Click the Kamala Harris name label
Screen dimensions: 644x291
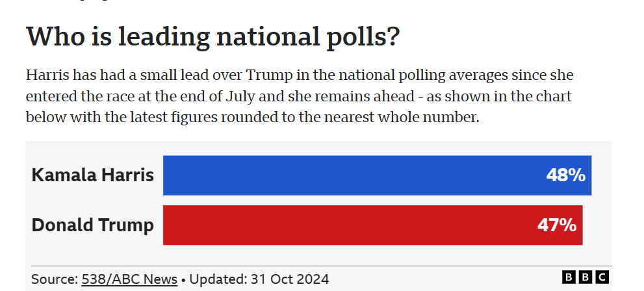pos(93,175)
